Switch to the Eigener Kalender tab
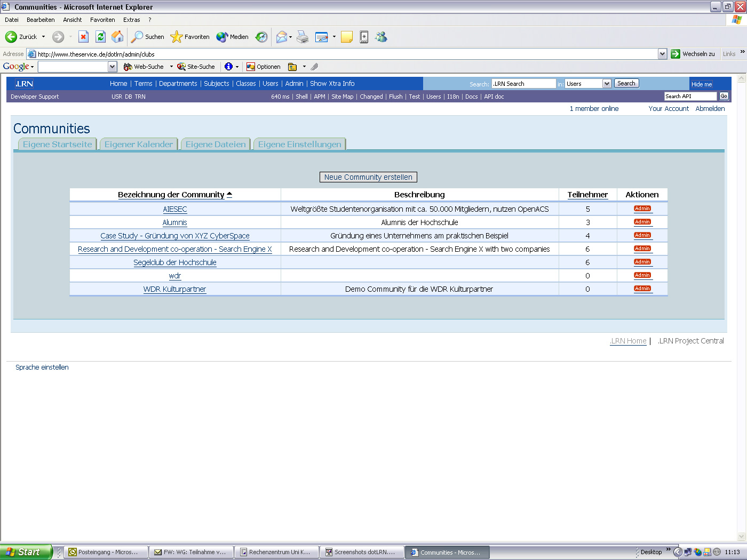Image resolution: width=747 pixels, height=560 pixels. pos(138,144)
